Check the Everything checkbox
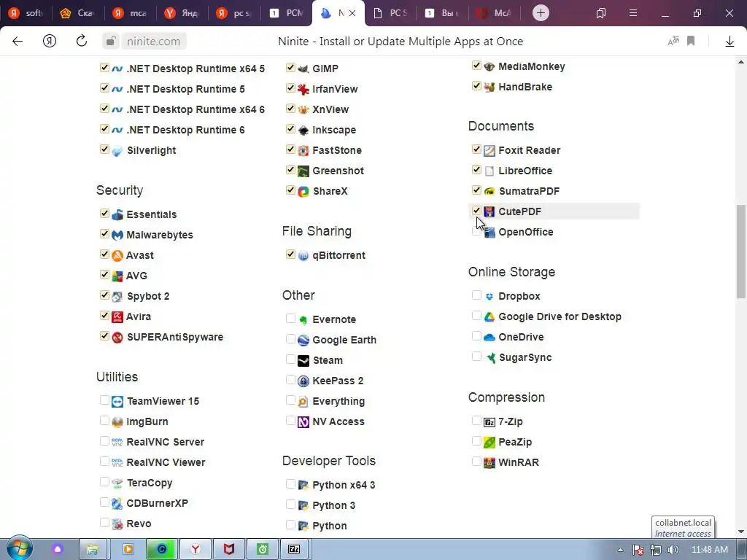Screen dimensions: 747x560 290,400
